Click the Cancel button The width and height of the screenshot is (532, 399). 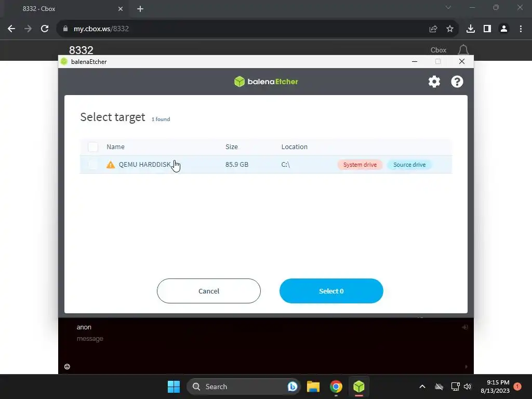point(209,291)
